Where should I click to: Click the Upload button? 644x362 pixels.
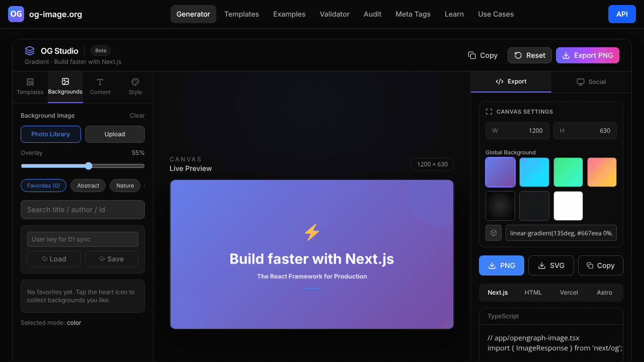click(115, 134)
